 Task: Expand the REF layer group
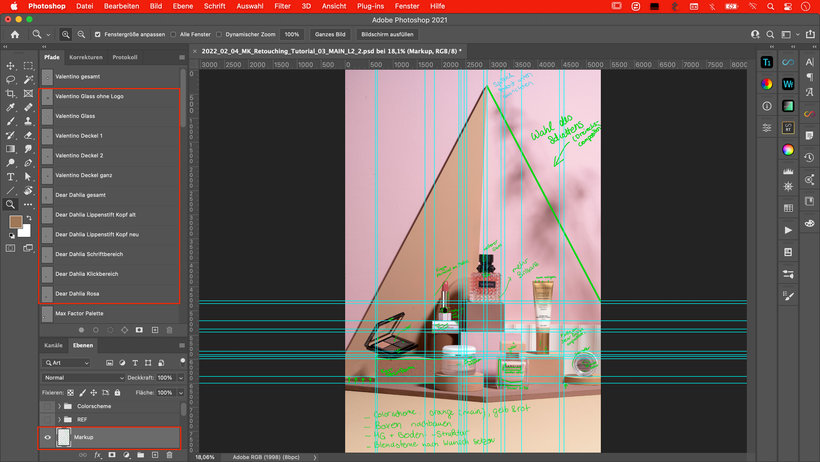59,420
